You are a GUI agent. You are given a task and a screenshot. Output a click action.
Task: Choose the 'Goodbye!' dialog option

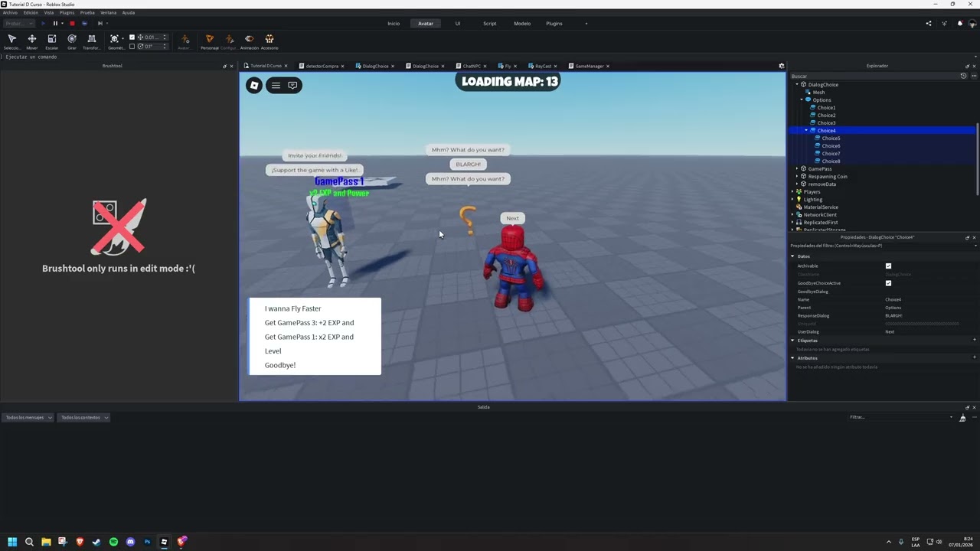280,365
